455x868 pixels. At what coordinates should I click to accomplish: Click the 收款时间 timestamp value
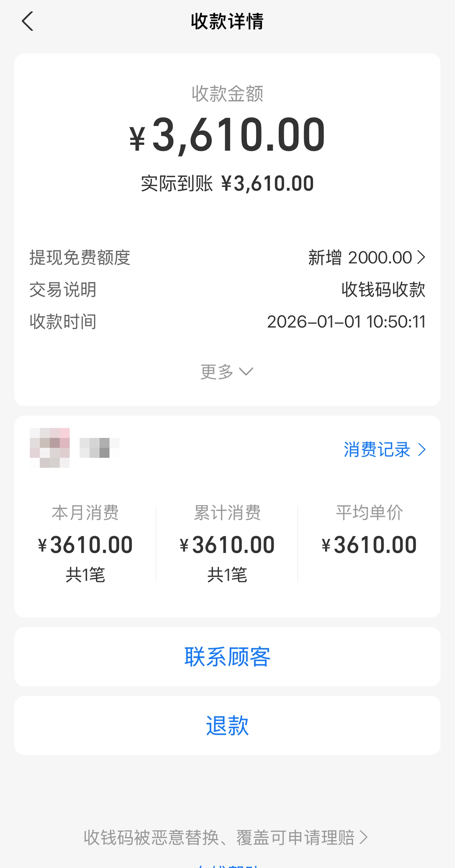click(x=346, y=322)
